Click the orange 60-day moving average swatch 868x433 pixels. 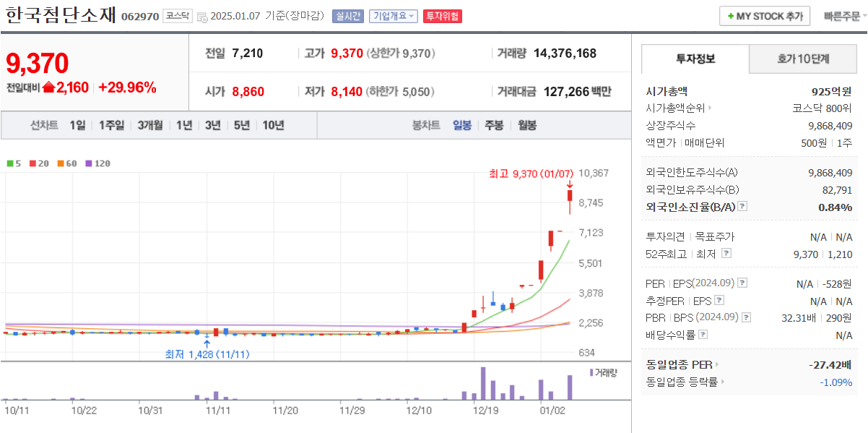pyautogui.click(x=61, y=163)
